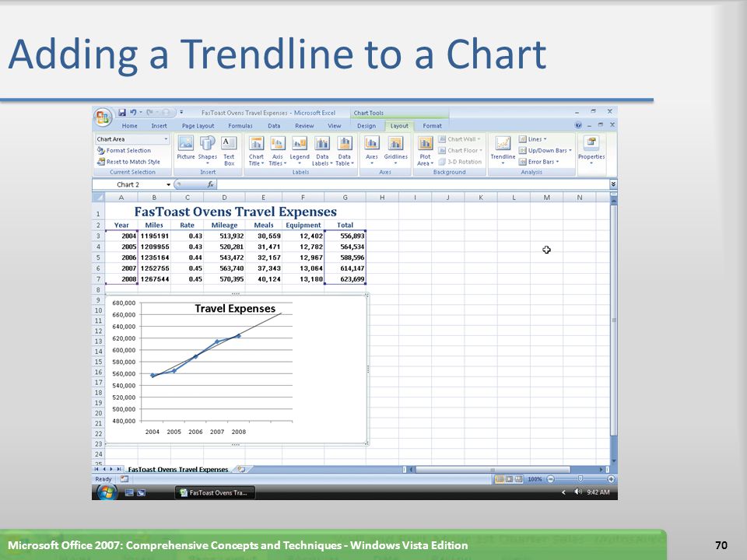Image resolution: width=747 pixels, height=560 pixels.
Task: Open the Page Layout tab
Action: point(198,126)
